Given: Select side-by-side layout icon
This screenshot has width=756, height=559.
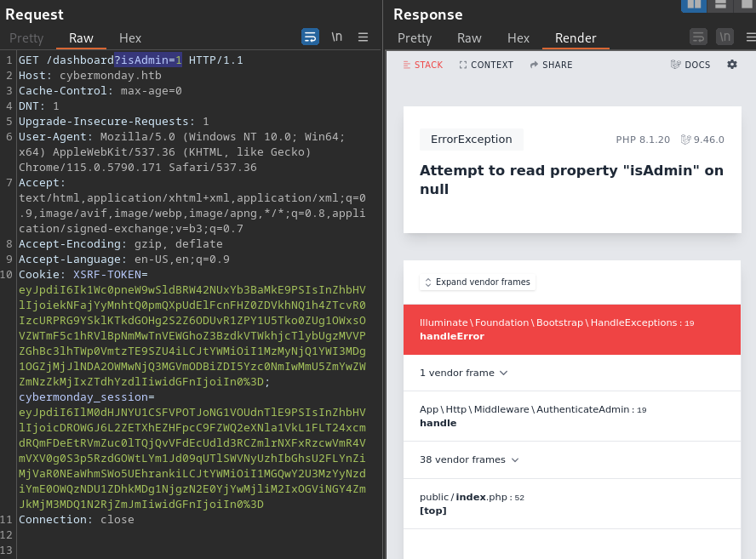Looking at the screenshot, I should pos(694,4).
